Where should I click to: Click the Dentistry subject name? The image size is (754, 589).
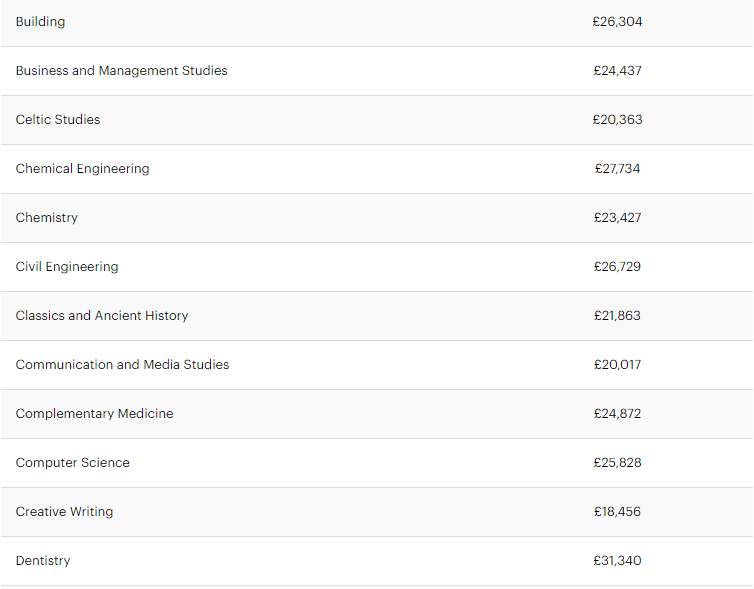pyautogui.click(x=43, y=561)
